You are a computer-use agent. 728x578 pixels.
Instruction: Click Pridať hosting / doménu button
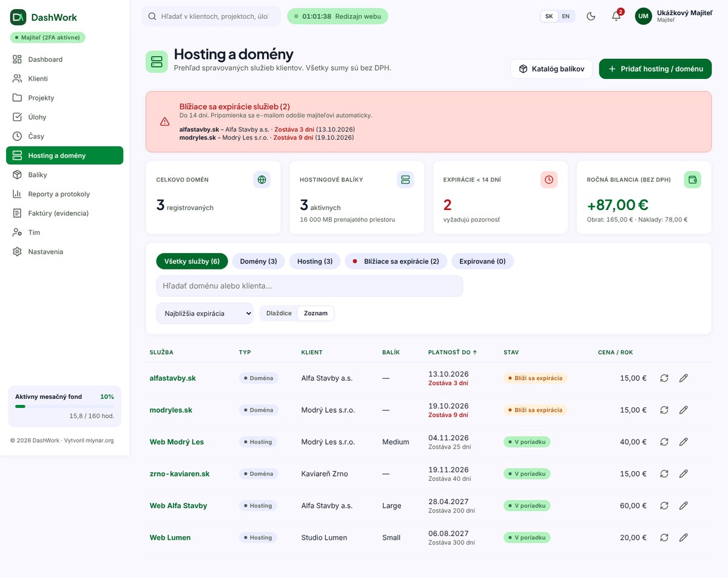(655, 69)
